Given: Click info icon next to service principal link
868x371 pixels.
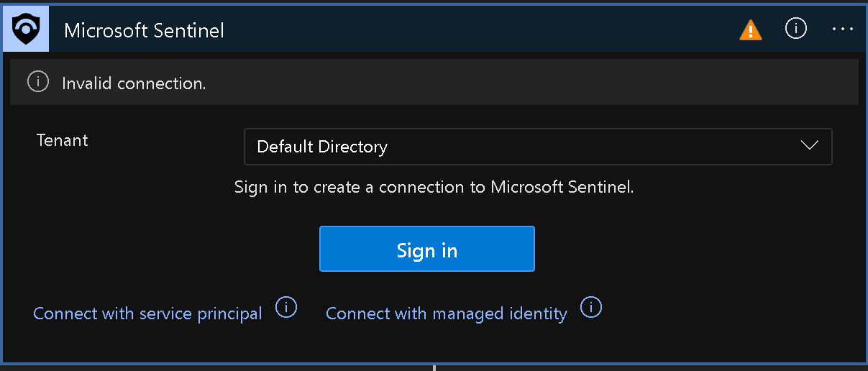Looking at the screenshot, I should 286,308.
